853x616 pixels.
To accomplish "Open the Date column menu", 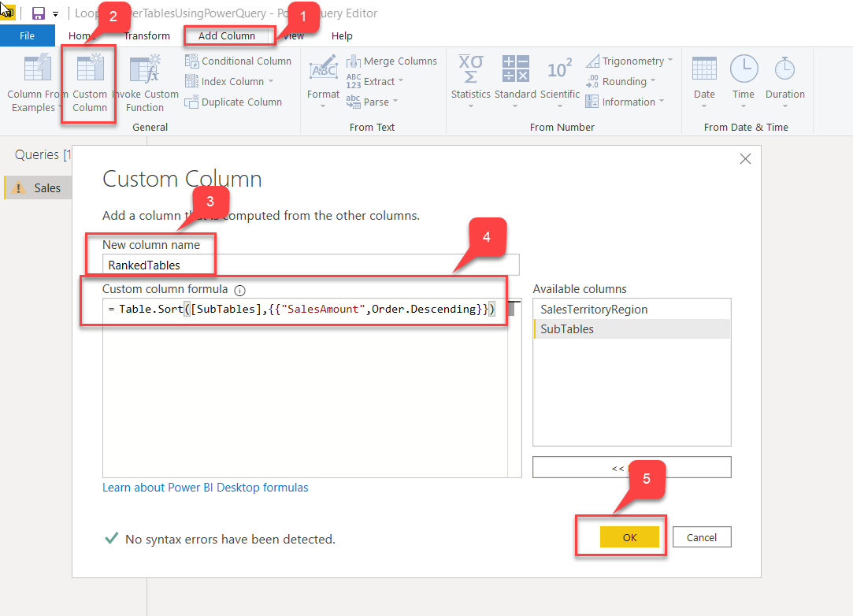I will [704, 82].
